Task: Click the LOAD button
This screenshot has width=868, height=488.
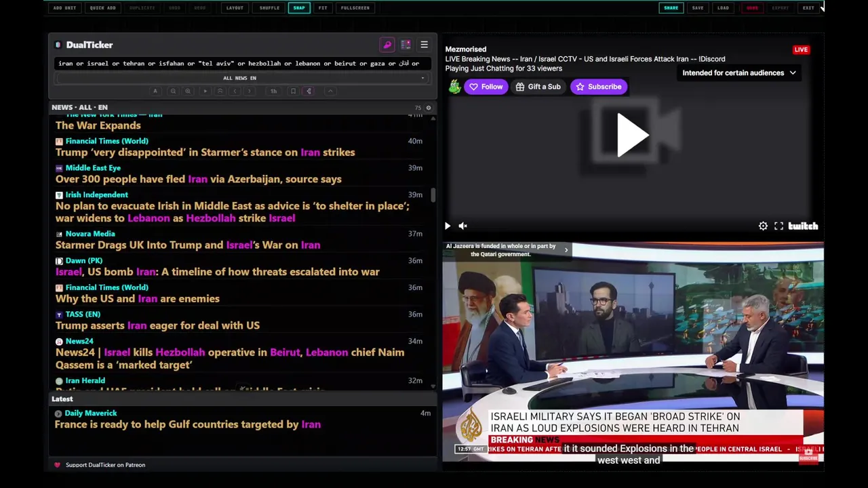Action: (x=723, y=7)
